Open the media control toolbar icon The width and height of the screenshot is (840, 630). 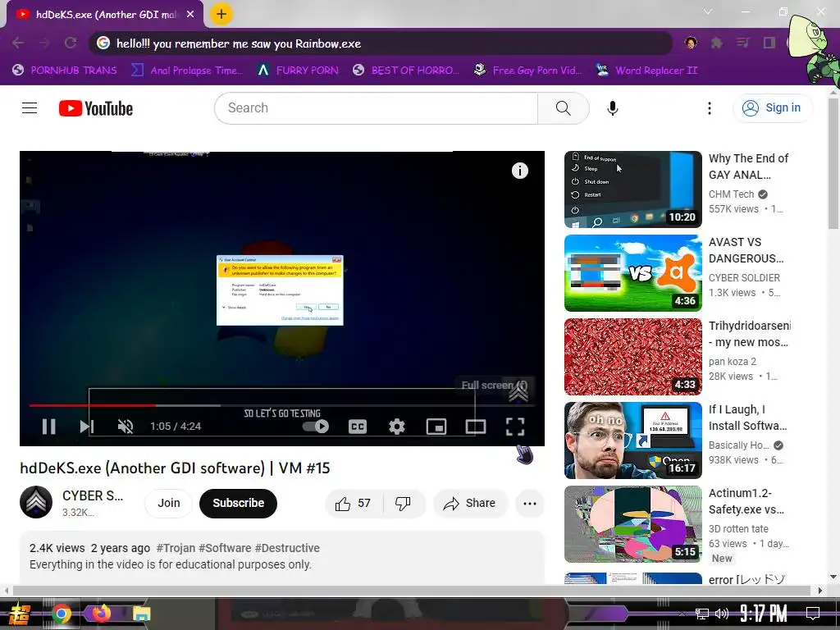tap(742, 43)
